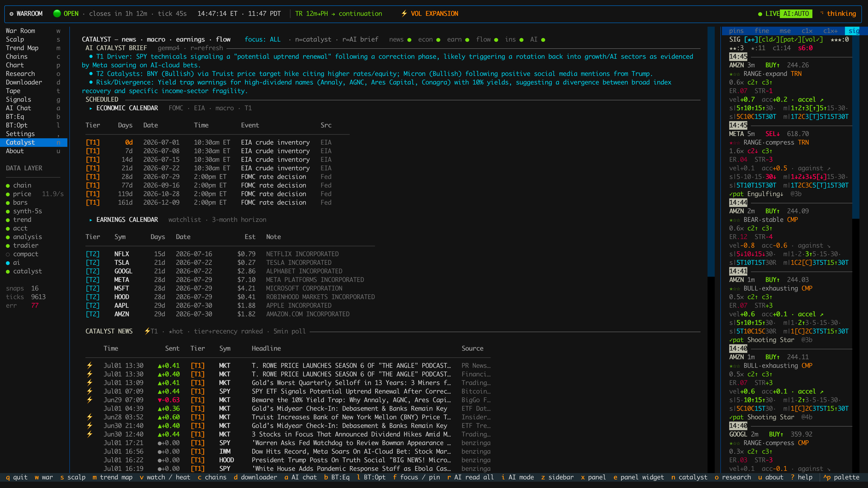The height and width of the screenshot is (488, 868).
Task: Click the green LIVE status dot
Action: (x=760, y=14)
